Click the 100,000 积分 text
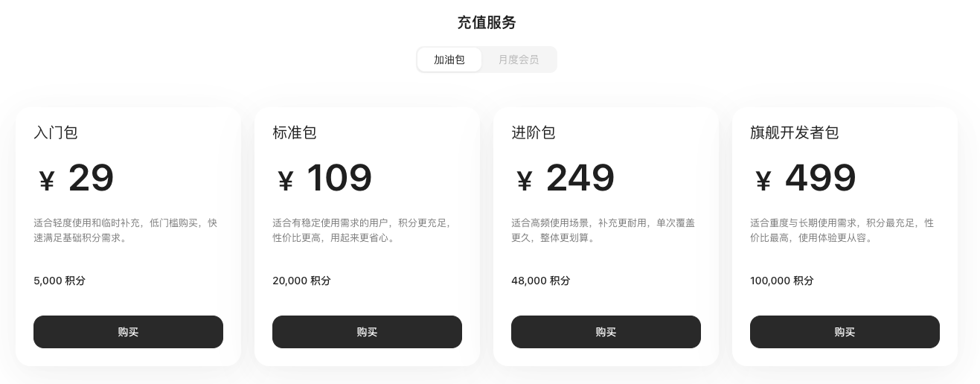This screenshot has height=384, width=980. coord(782,281)
